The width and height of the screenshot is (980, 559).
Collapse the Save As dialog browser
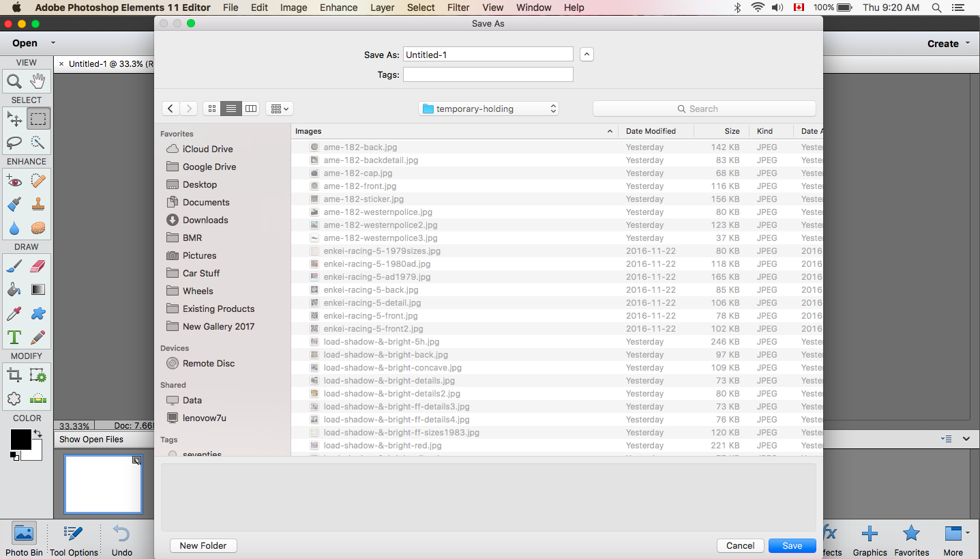pos(586,55)
